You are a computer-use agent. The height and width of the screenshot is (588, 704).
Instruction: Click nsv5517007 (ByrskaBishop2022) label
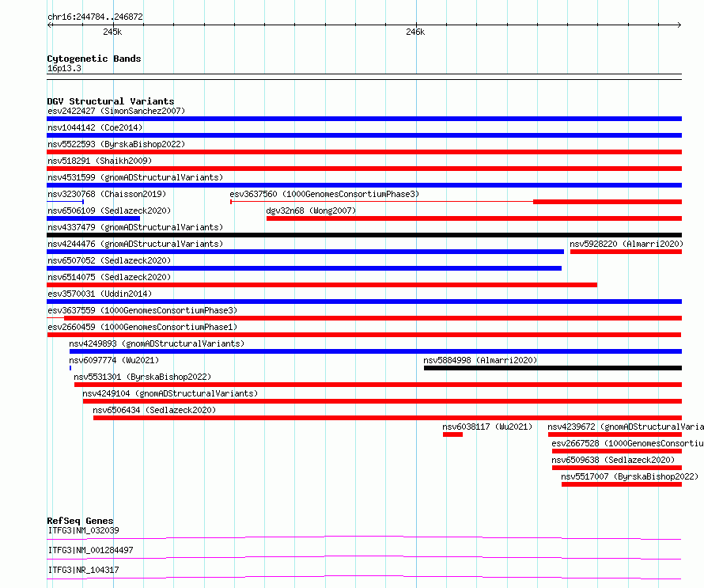click(630, 476)
